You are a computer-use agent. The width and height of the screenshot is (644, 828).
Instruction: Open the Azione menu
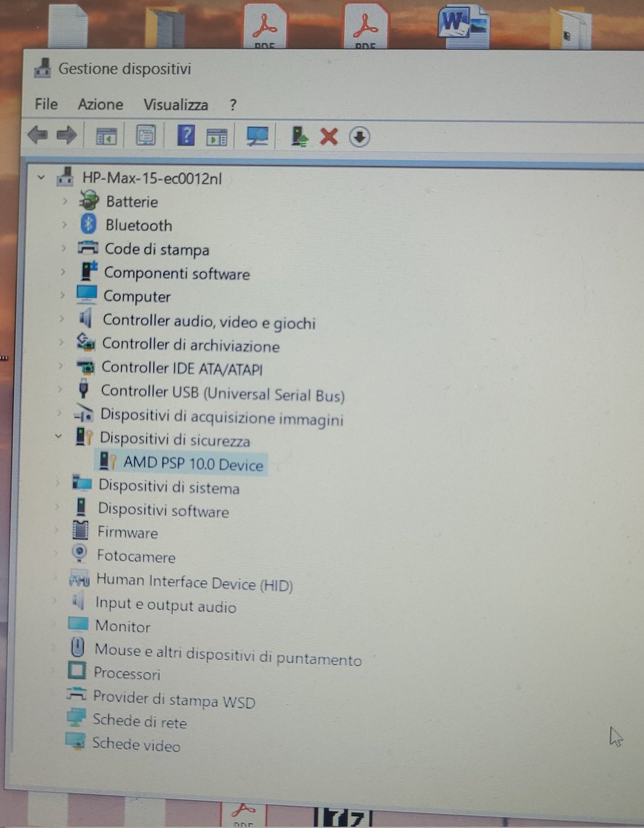(101, 104)
